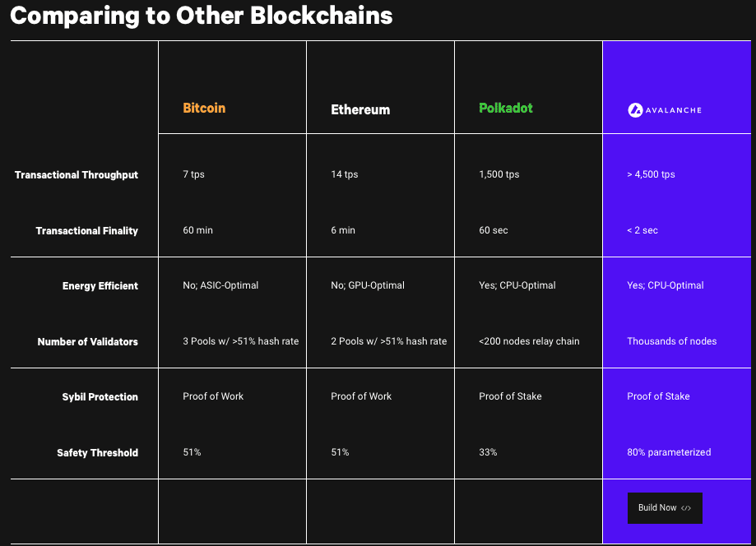The height and width of the screenshot is (546, 756).
Task: Select the Ethereum column header
Action: click(x=360, y=109)
